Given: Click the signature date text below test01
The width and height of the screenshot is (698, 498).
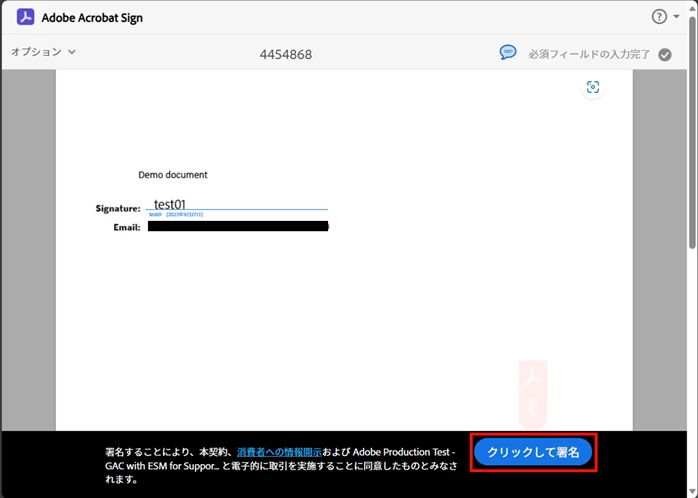Looking at the screenshot, I should [176, 215].
